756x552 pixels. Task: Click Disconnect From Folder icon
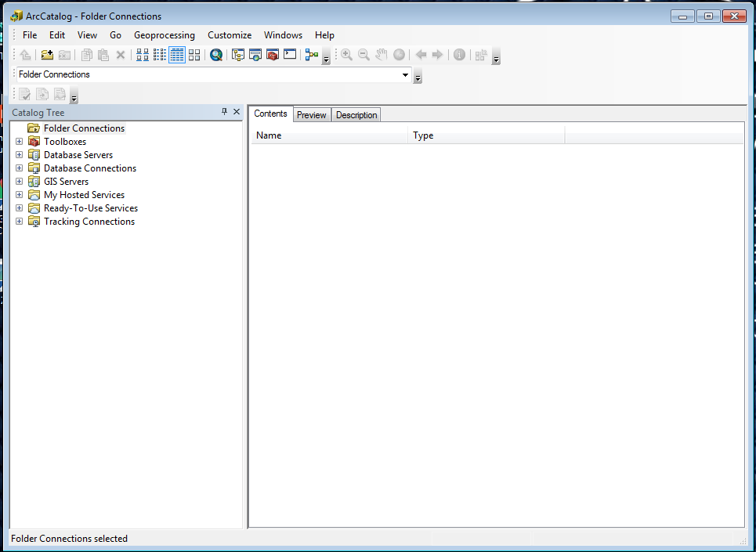(64, 55)
